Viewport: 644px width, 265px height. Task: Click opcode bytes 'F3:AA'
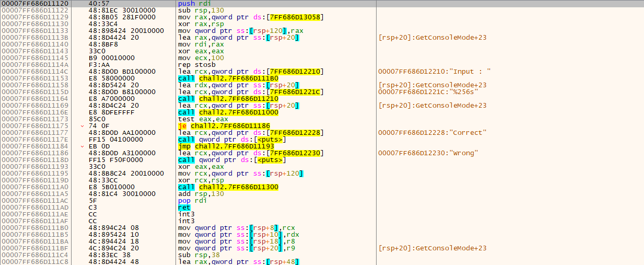coord(98,65)
